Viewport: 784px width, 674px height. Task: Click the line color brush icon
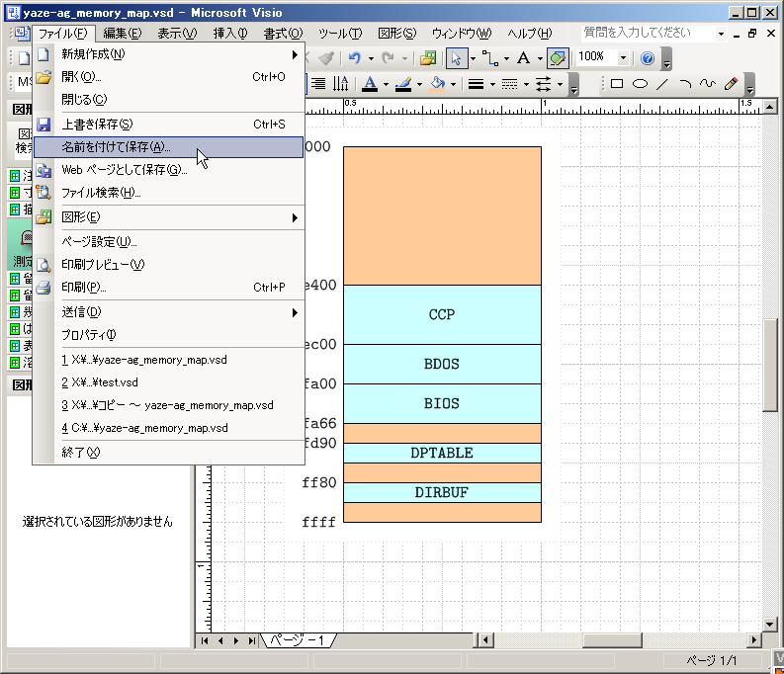click(x=403, y=83)
